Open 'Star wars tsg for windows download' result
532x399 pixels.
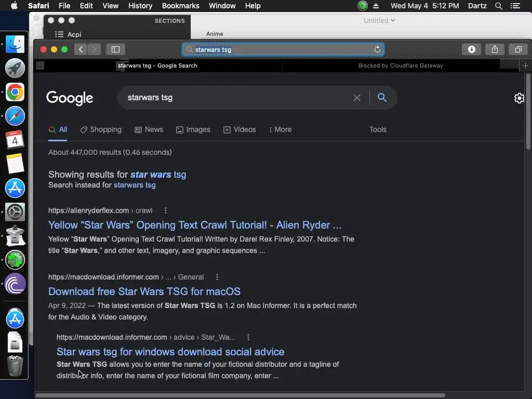click(x=170, y=352)
